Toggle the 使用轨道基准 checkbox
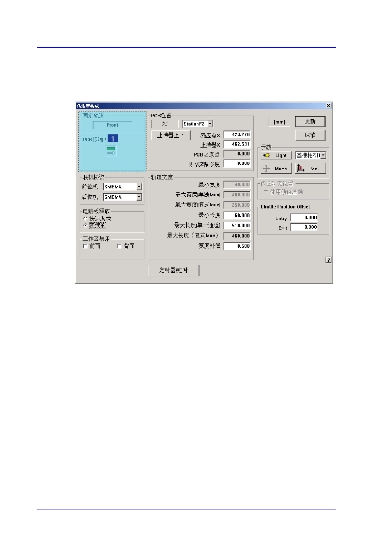This screenshot has height=555, width=392. [266, 192]
